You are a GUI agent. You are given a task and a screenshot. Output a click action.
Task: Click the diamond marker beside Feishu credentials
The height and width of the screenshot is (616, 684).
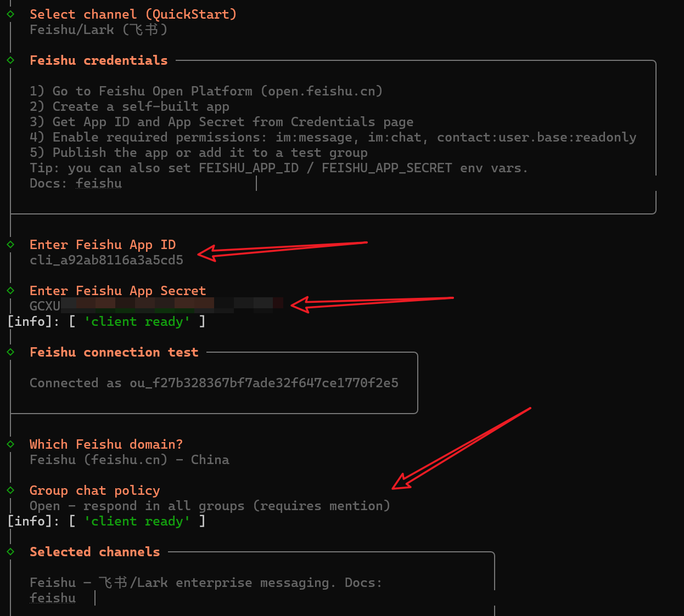10,60
